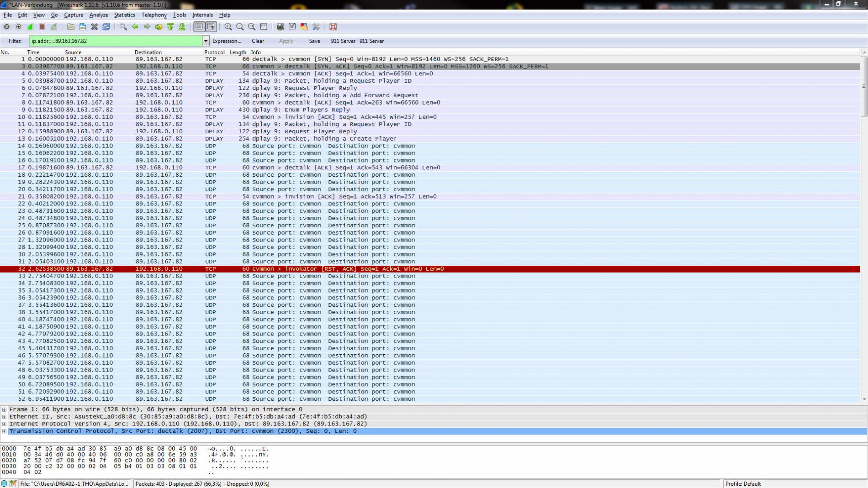Open the Statistics menu
This screenshot has width=868, height=488.
124,15
